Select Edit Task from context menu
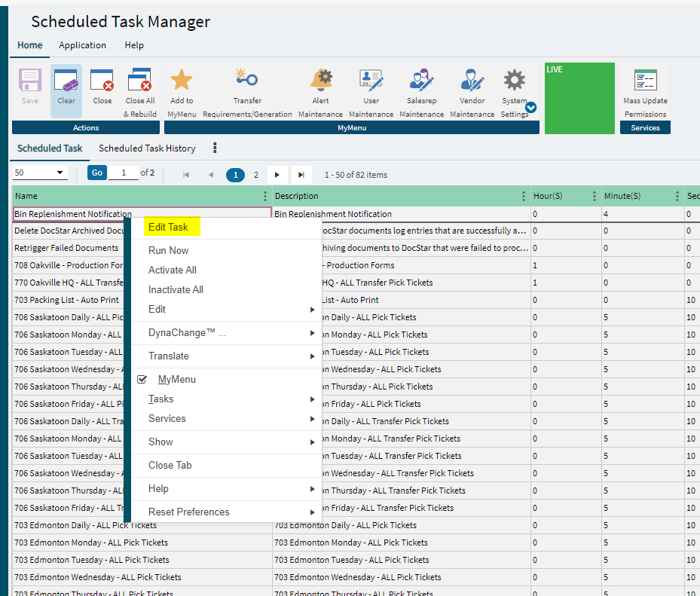The height and width of the screenshot is (596, 700). click(x=168, y=227)
